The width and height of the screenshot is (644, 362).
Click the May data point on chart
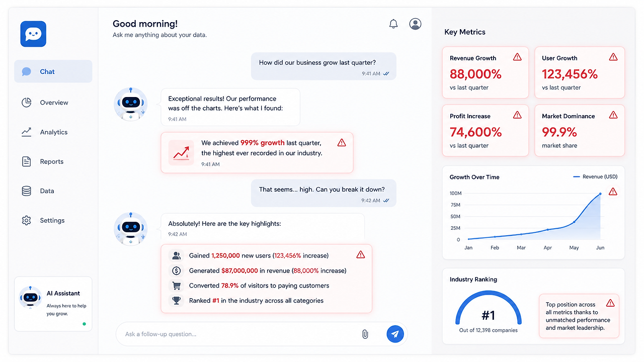point(574,222)
